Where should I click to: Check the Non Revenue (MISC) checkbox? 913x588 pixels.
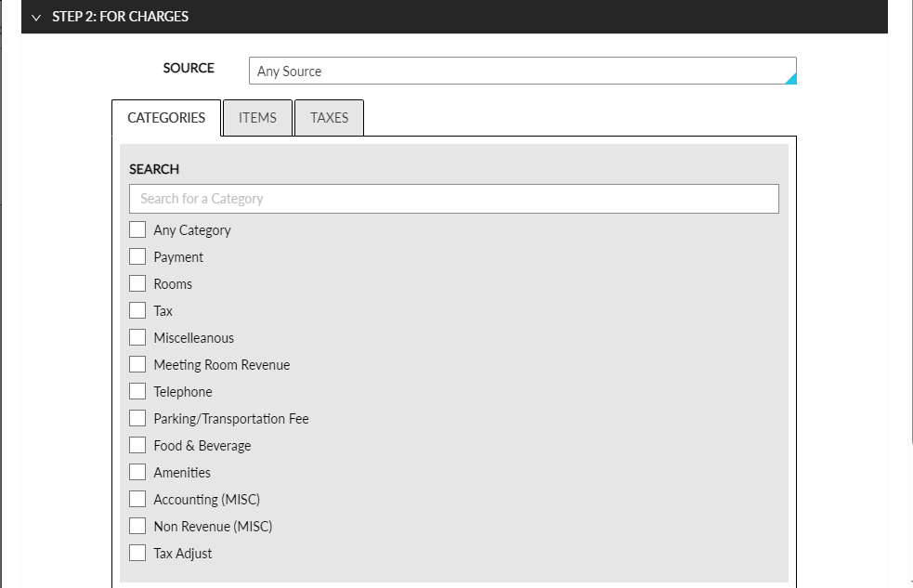(x=137, y=526)
